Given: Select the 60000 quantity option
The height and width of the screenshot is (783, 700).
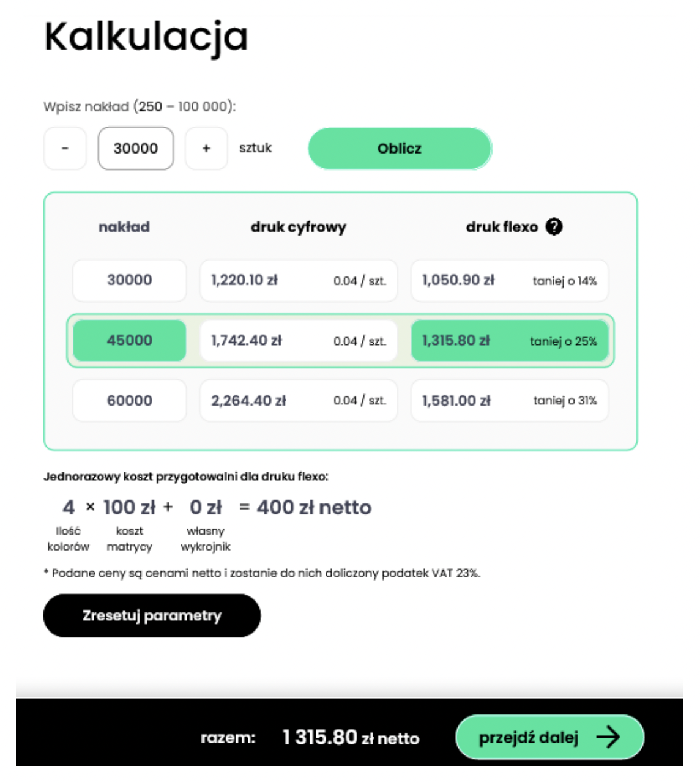Looking at the screenshot, I should point(129,401).
